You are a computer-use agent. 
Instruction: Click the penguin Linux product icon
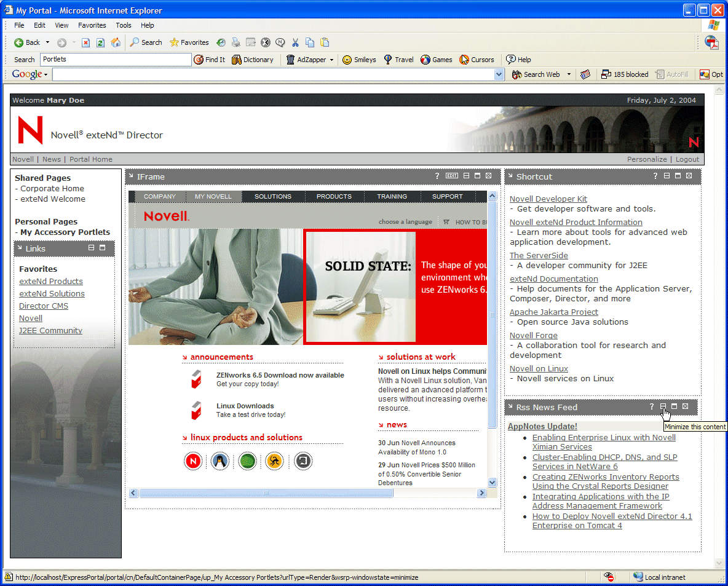(220, 461)
